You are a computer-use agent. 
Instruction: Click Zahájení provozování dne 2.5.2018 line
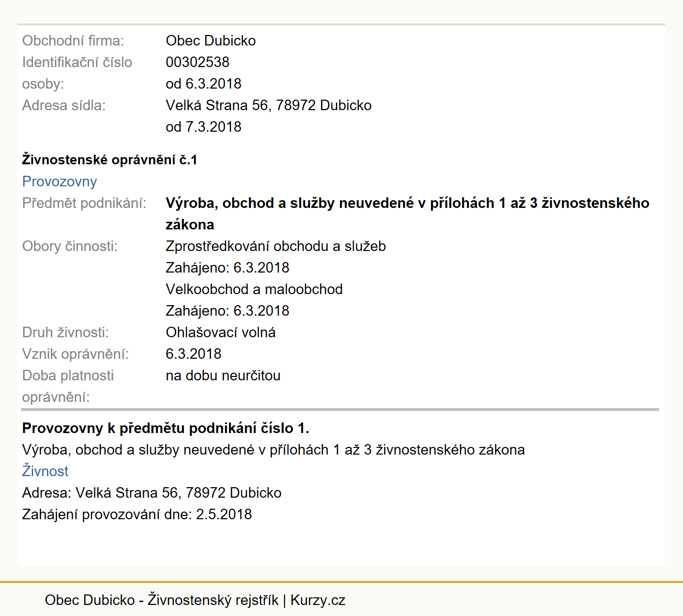pos(137,514)
